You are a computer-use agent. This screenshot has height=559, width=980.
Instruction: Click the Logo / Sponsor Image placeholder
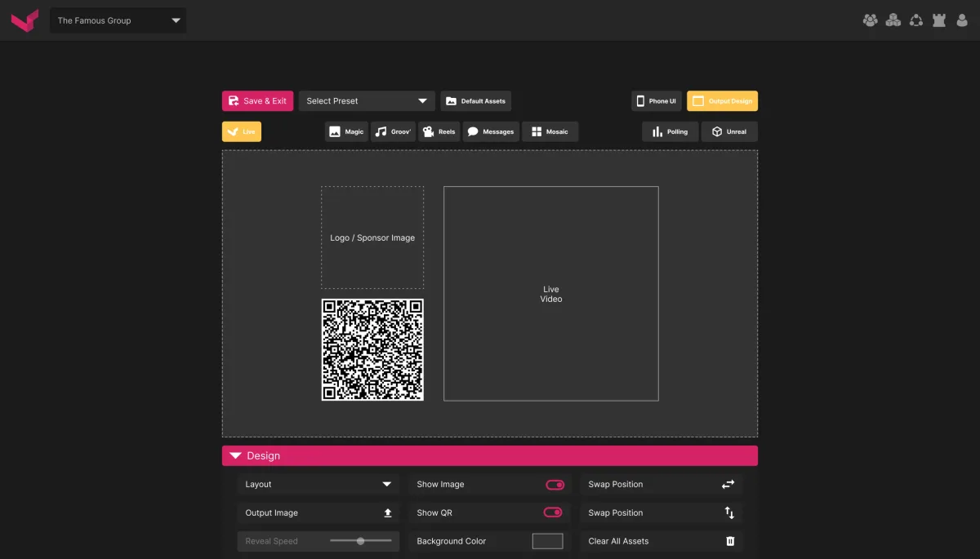(372, 237)
